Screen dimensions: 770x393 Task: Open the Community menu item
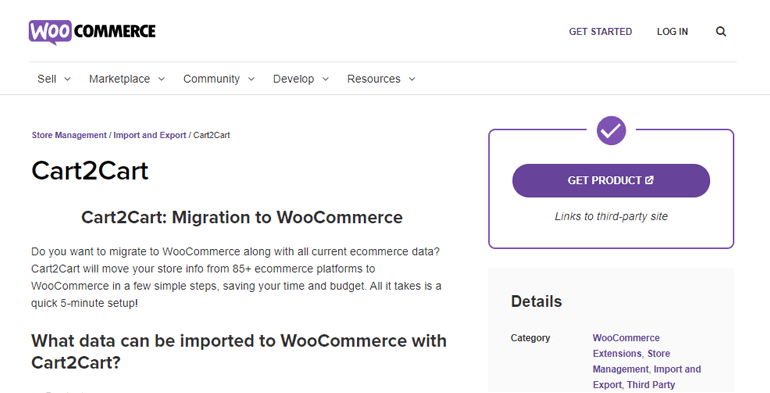[x=211, y=79]
